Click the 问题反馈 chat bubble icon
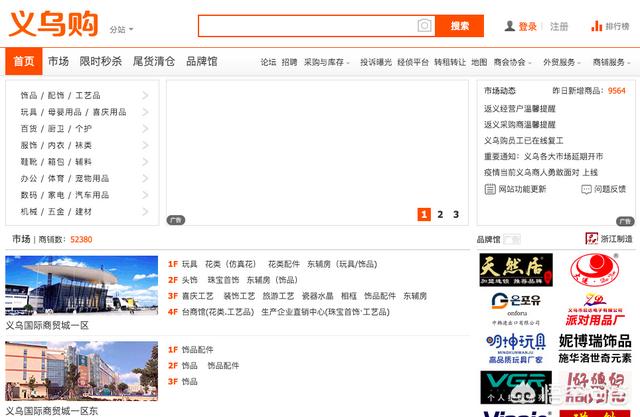The image size is (640, 417). [586, 189]
